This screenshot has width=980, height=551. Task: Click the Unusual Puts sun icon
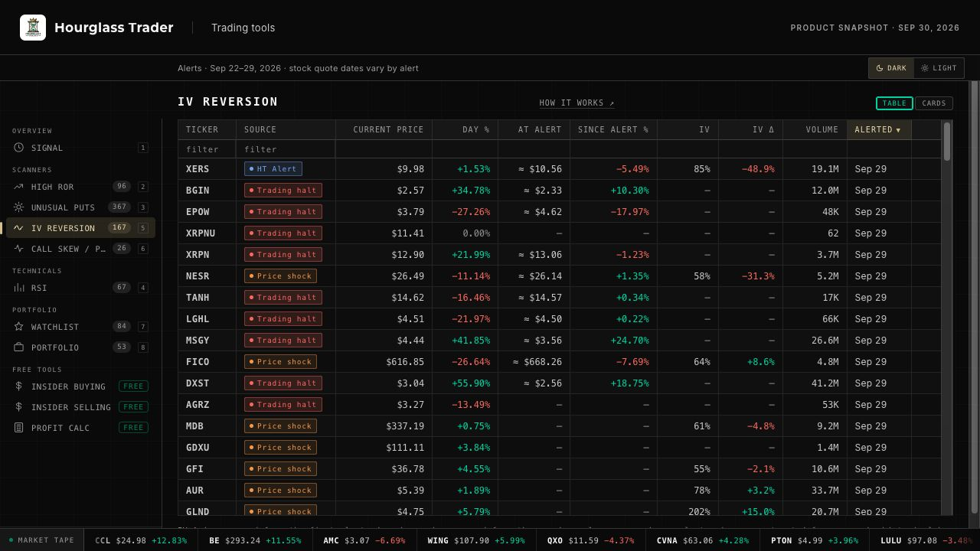click(19, 207)
